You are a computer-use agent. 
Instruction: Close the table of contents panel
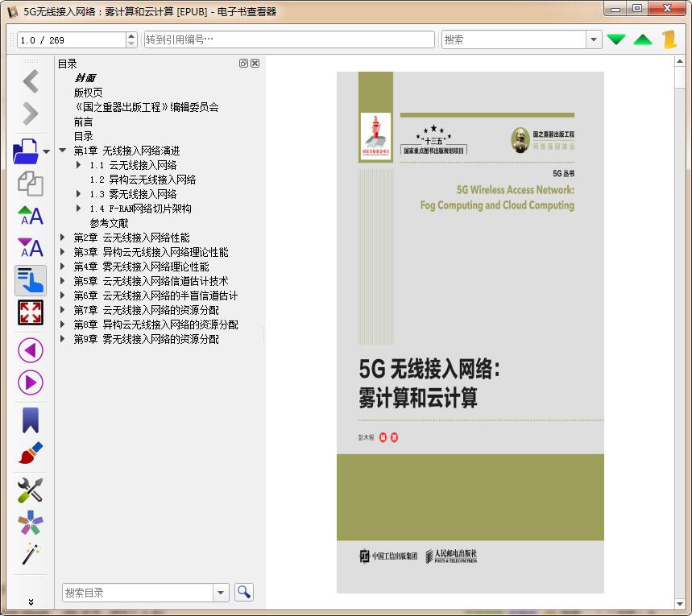255,63
